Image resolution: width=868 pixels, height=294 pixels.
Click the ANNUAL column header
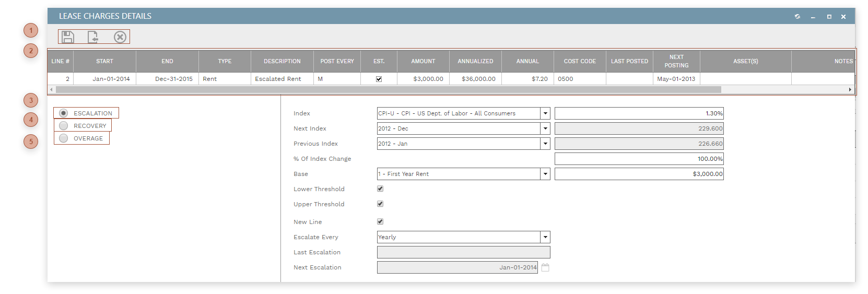[527, 61]
